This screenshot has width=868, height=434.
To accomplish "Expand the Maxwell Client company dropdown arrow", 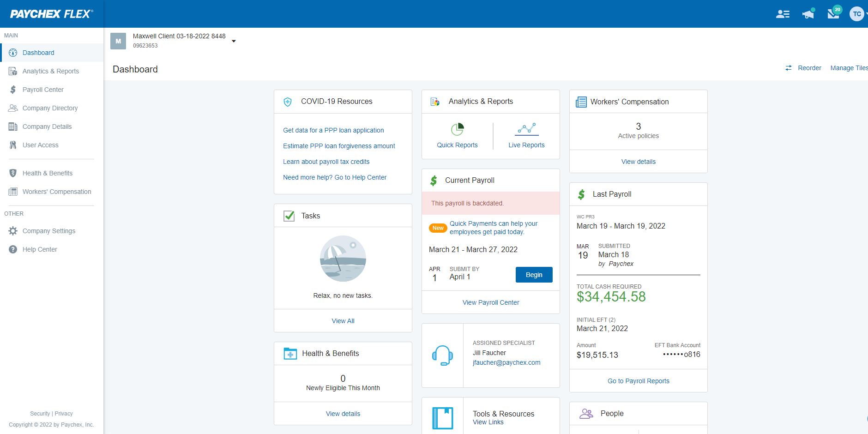I will click(x=234, y=41).
